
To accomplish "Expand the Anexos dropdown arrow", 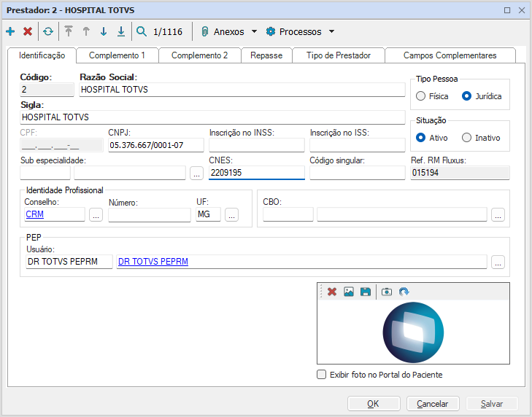I will pyautogui.click(x=254, y=31).
